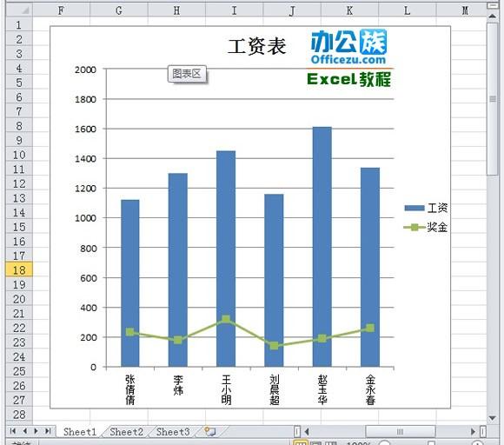
Task: Open the Sheet3 tab
Action: (x=173, y=432)
